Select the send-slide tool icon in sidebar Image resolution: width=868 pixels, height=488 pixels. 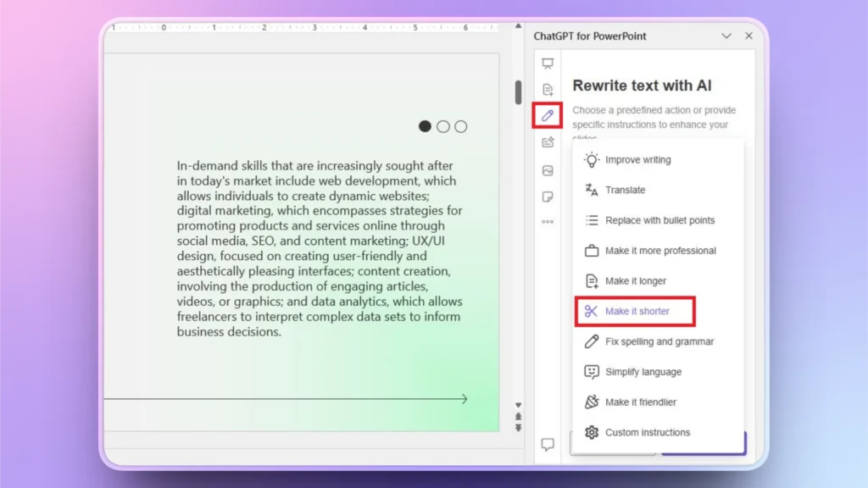click(x=548, y=142)
